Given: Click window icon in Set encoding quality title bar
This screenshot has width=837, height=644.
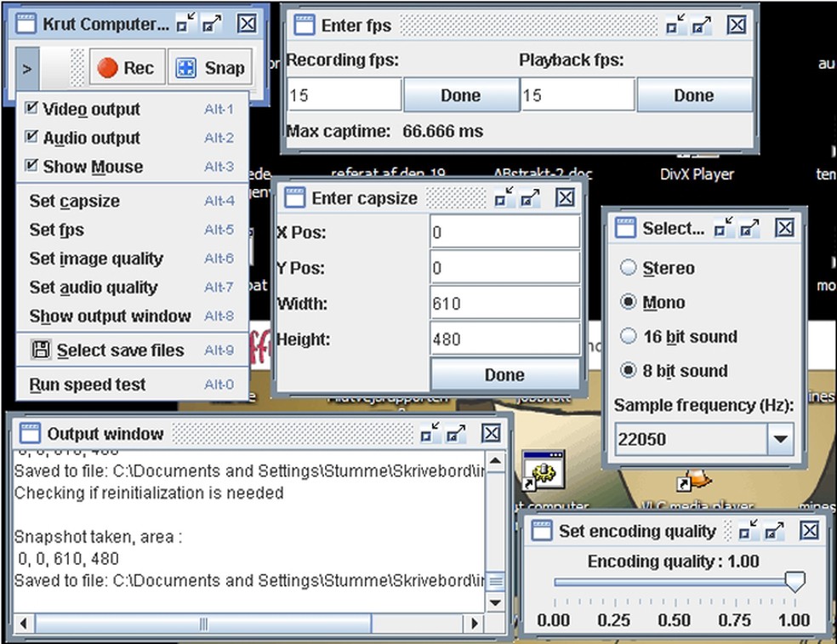Looking at the screenshot, I should [x=541, y=531].
